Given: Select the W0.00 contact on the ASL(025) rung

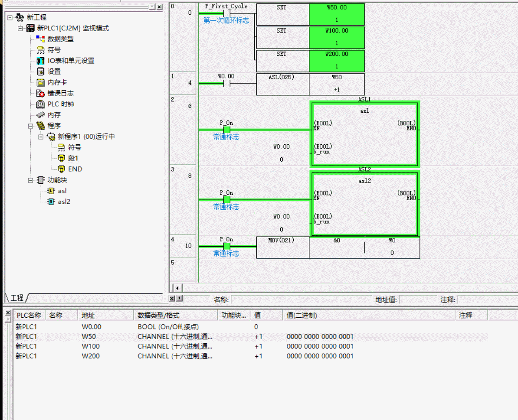Looking at the screenshot, I should [x=226, y=84].
